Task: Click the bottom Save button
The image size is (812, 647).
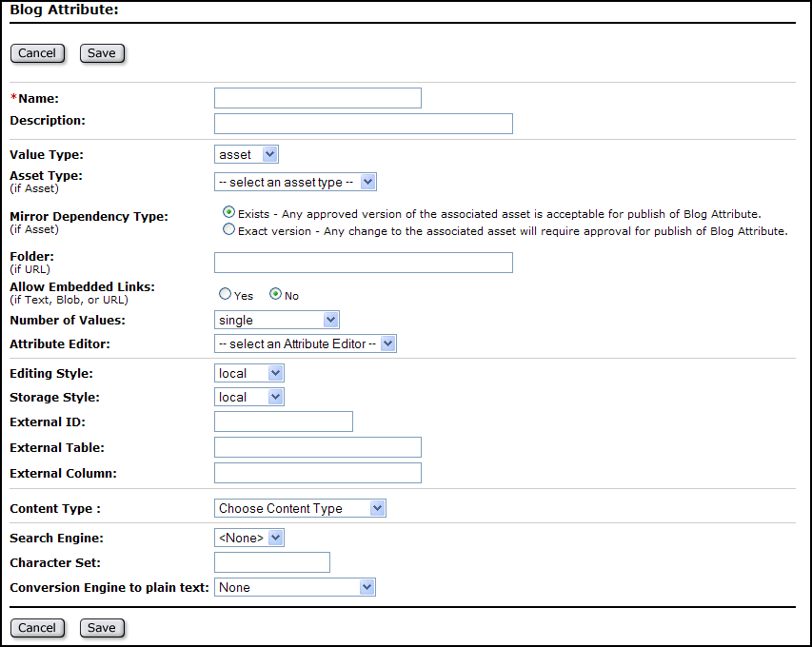Action: pyautogui.click(x=102, y=628)
